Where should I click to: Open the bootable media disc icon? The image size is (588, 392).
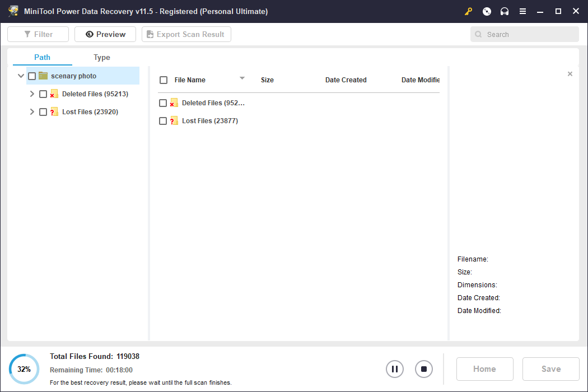click(487, 12)
